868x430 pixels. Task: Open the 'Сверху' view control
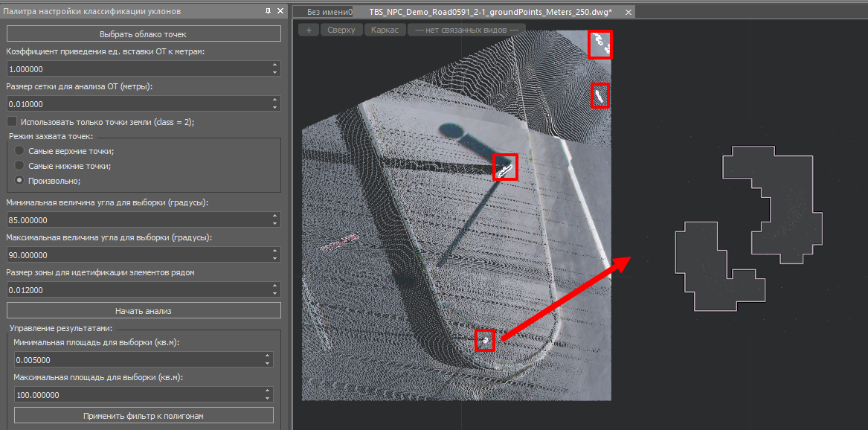tap(341, 30)
